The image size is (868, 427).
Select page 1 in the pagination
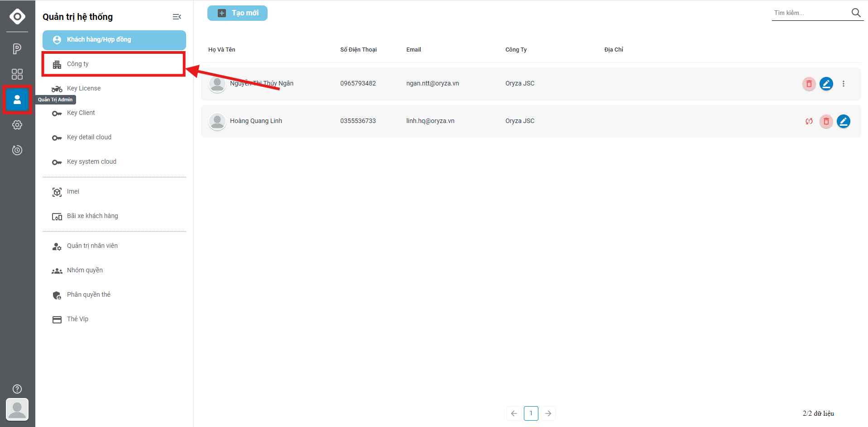tap(531, 413)
